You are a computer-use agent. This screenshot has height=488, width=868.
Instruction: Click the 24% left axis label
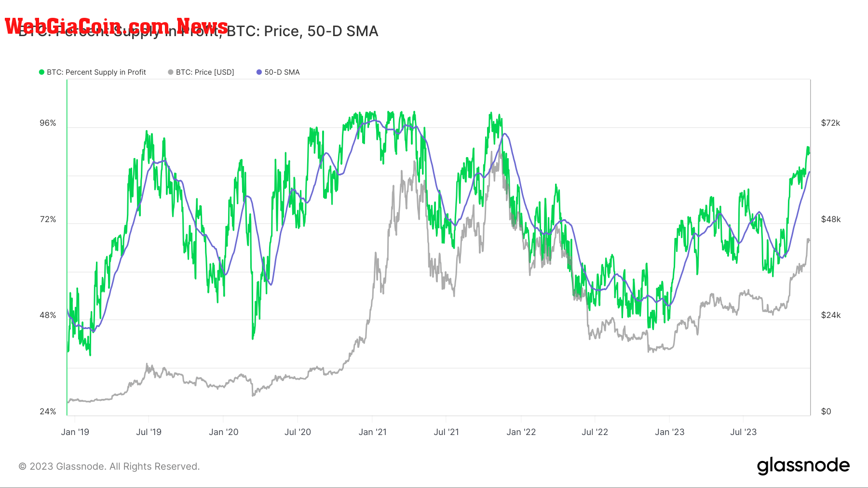pos(48,412)
